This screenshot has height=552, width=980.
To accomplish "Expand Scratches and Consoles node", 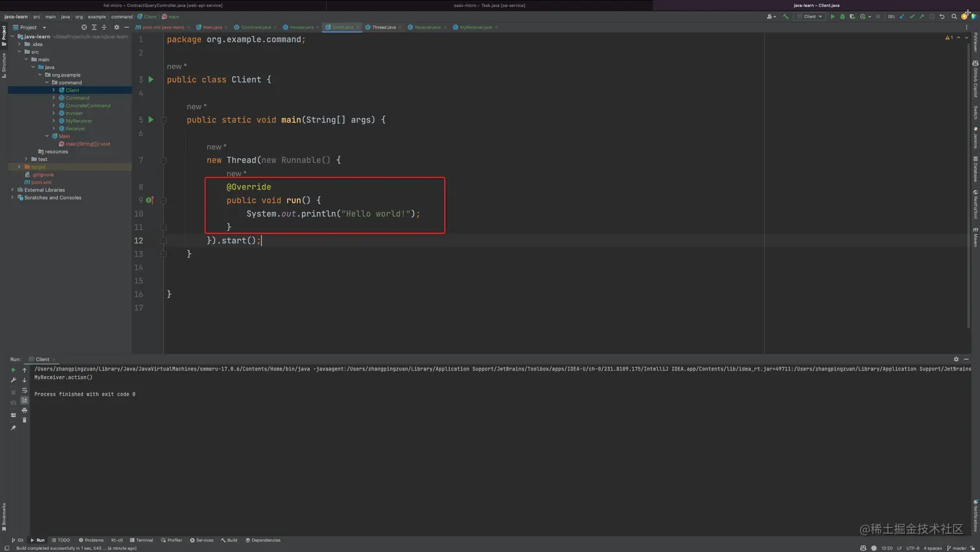I will tap(12, 198).
